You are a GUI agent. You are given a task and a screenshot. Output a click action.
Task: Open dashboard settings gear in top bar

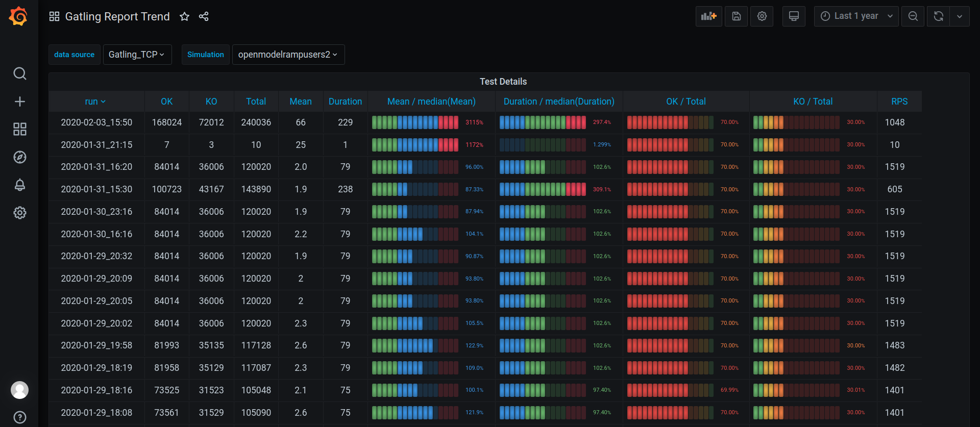pyautogui.click(x=762, y=16)
